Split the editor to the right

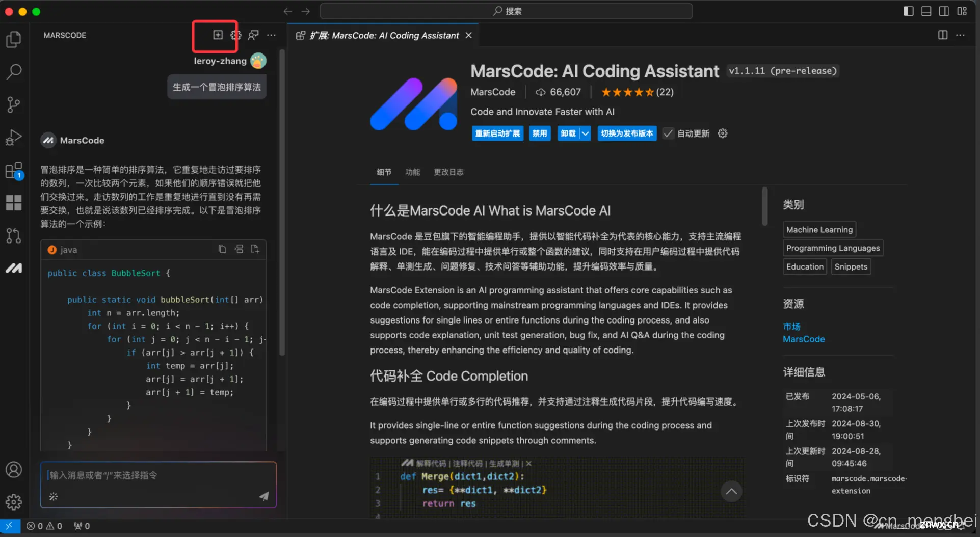[x=943, y=35]
